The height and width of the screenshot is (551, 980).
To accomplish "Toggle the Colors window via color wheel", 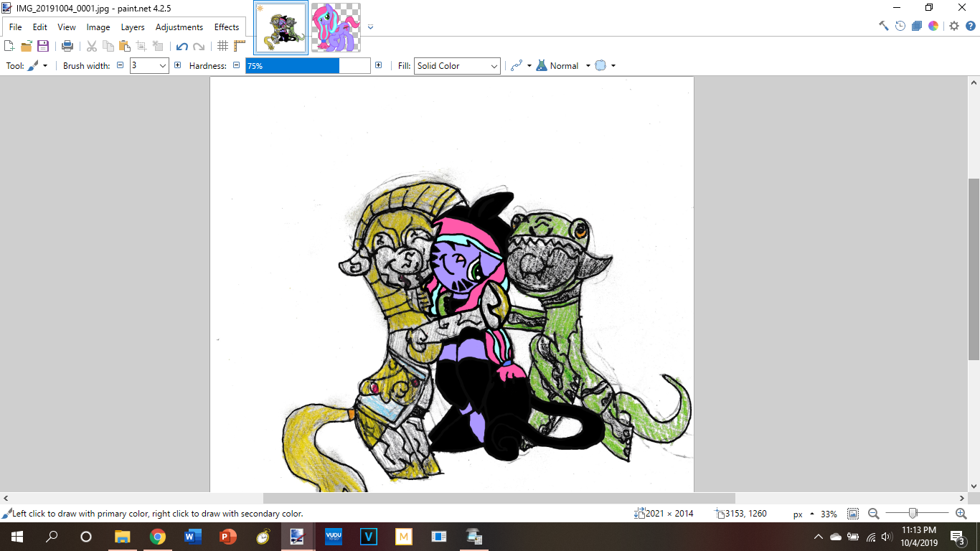I will 933,26.
